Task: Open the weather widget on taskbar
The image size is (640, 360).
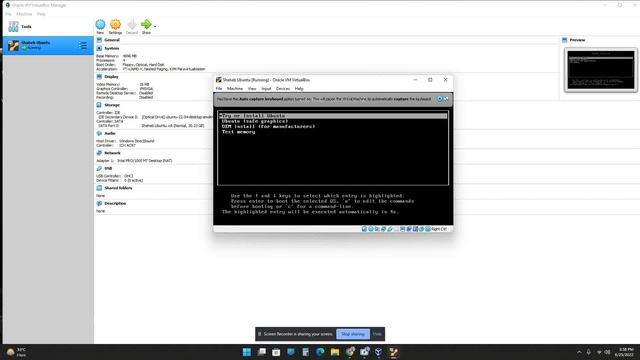Action: coord(16,352)
